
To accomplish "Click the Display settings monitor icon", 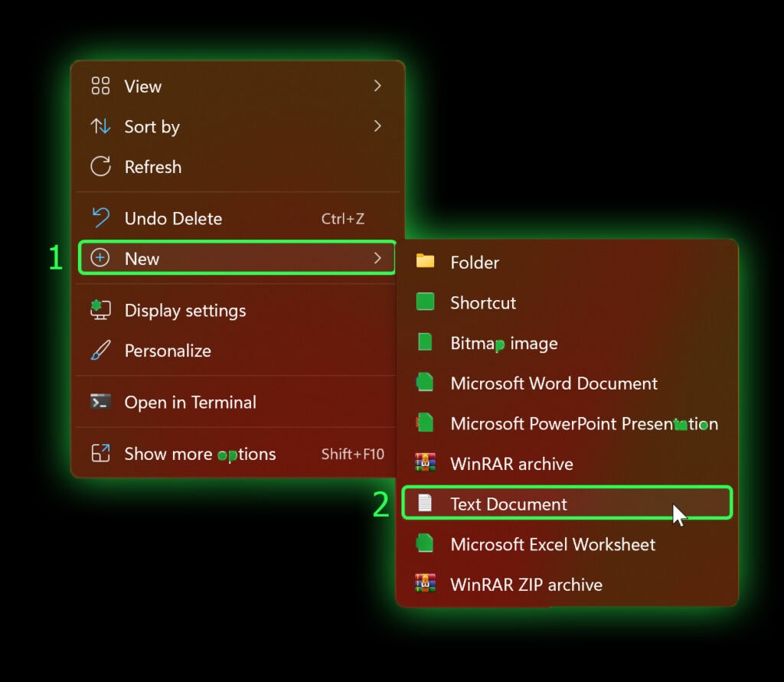I will point(100,309).
